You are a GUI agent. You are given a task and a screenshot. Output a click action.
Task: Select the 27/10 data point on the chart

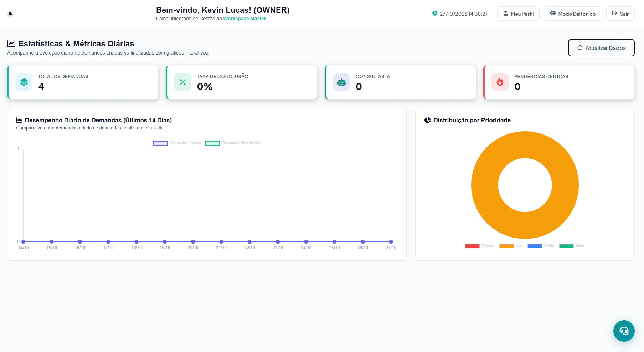(x=391, y=241)
